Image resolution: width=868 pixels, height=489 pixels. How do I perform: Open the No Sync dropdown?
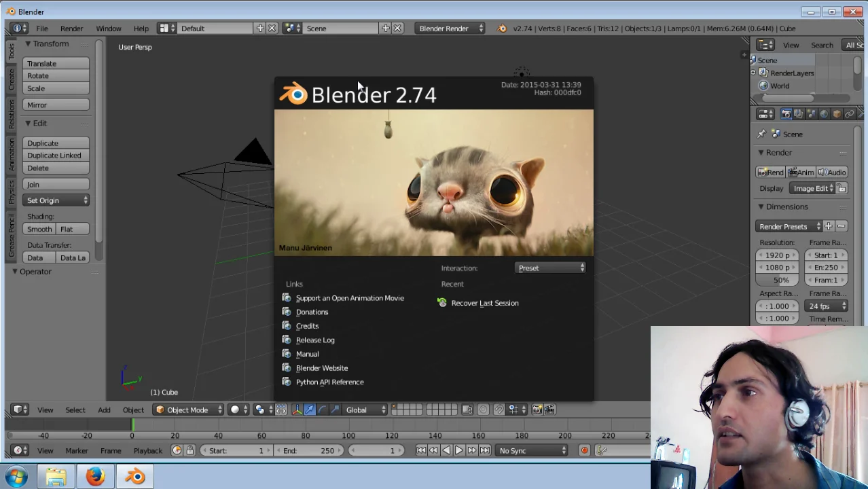(532, 450)
